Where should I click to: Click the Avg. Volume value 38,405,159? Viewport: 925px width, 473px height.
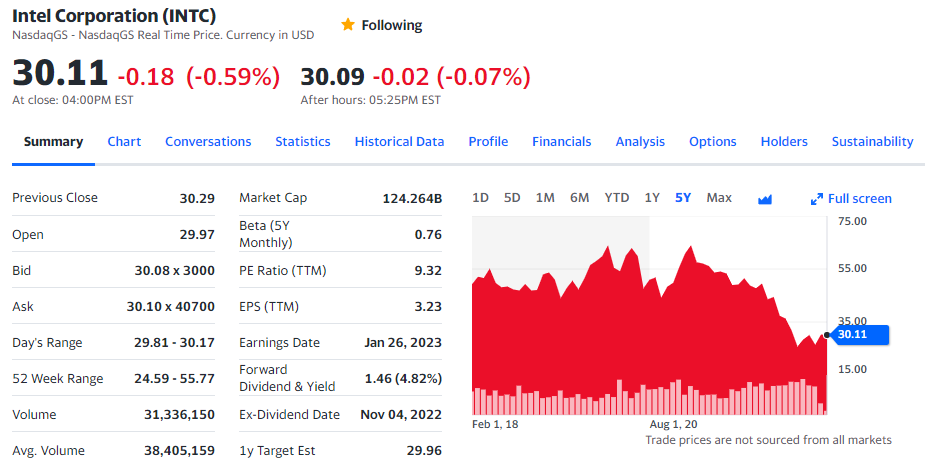point(179,451)
